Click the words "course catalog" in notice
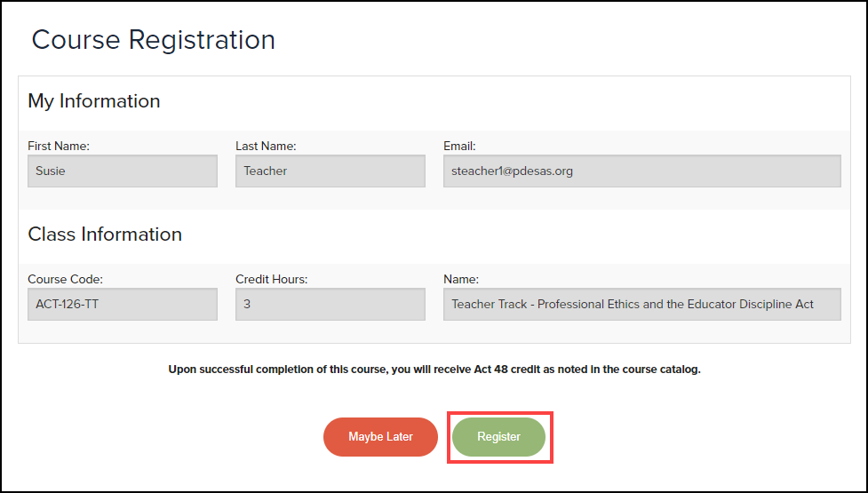Screen dimensions: 868x493 (x=664, y=370)
